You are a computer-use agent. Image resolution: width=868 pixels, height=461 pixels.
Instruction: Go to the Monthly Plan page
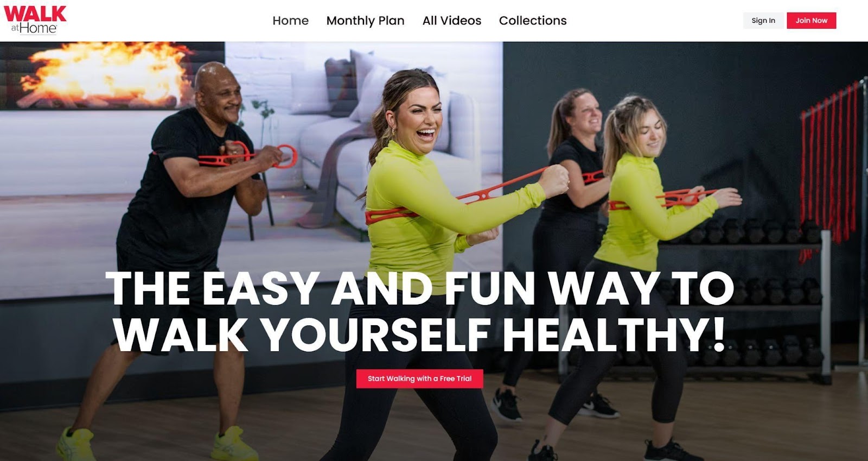click(365, 21)
